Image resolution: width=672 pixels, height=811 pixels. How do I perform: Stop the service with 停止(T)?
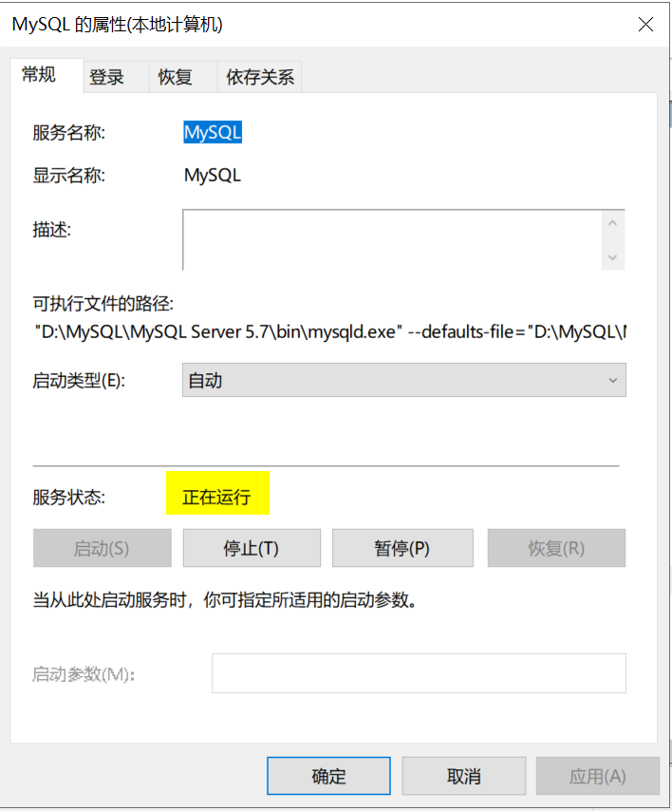[x=252, y=549]
